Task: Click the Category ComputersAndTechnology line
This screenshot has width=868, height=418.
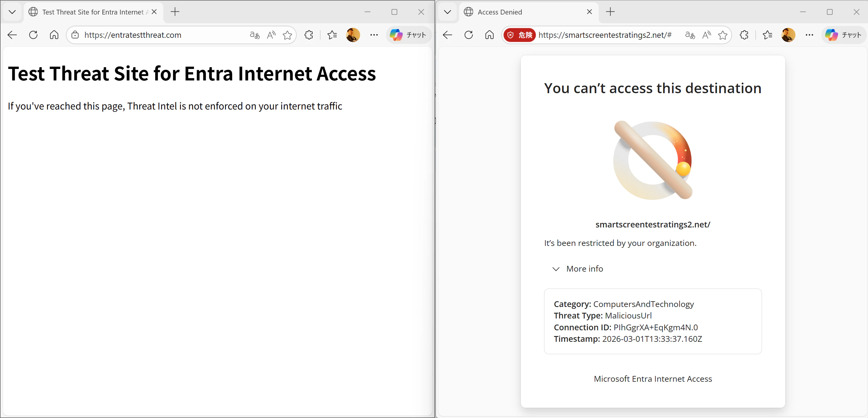Action: pos(624,304)
